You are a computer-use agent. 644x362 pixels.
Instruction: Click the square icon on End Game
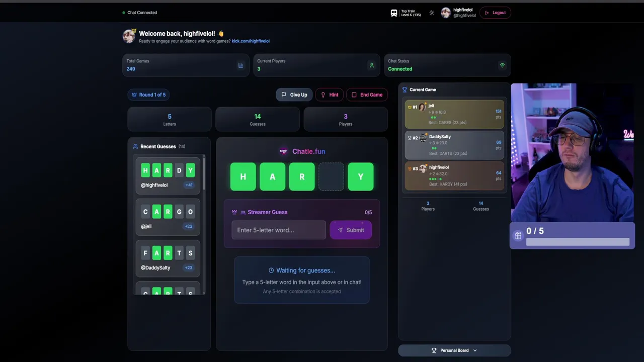coord(354,95)
